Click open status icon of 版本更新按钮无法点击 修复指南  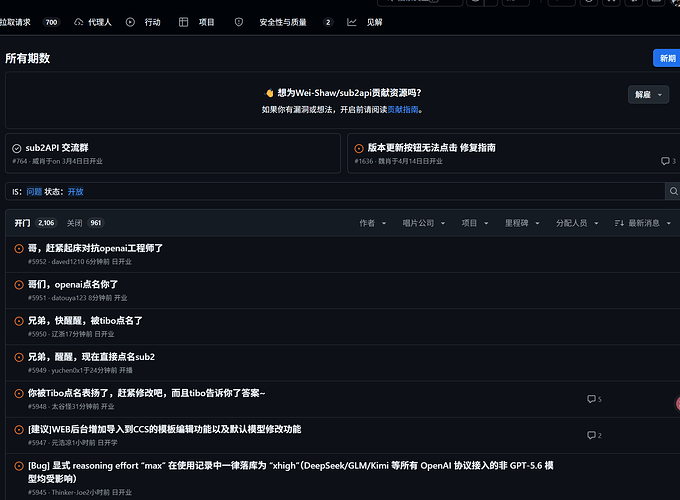pos(359,149)
